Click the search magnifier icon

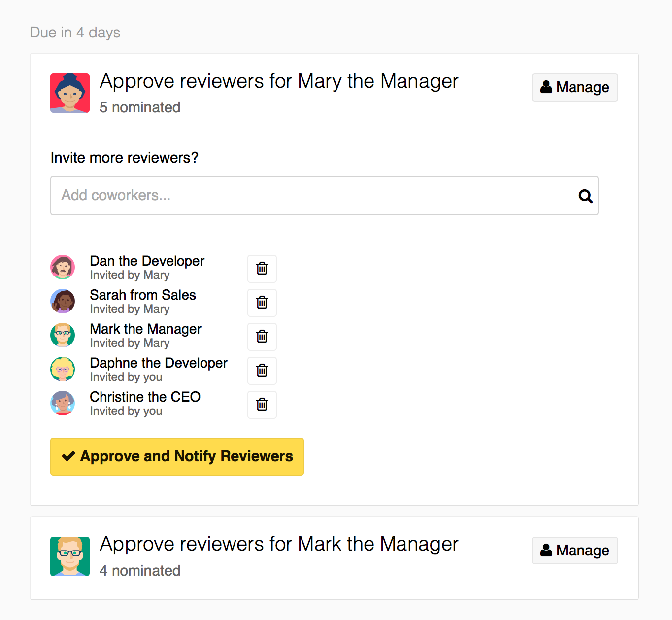(585, 196)
